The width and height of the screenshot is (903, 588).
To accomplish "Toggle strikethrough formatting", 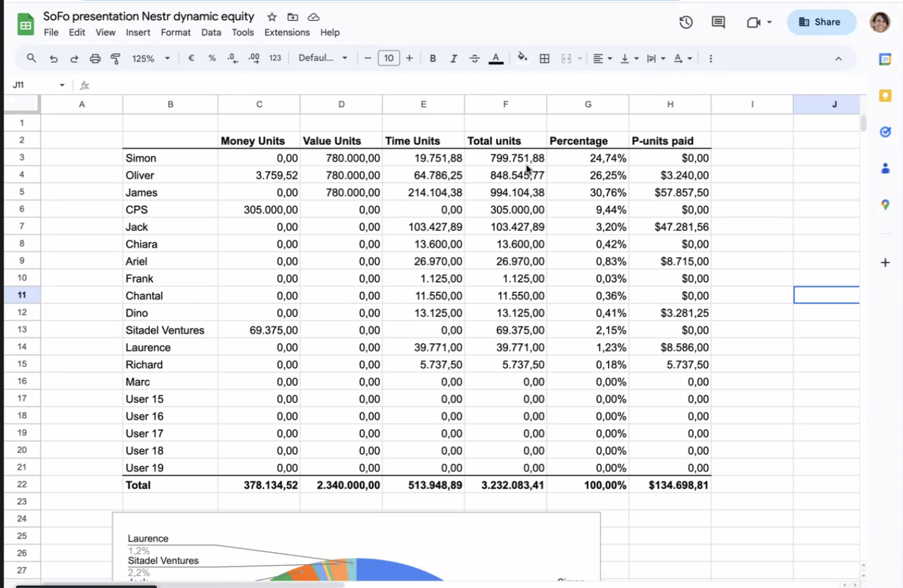I will (475, 59).
